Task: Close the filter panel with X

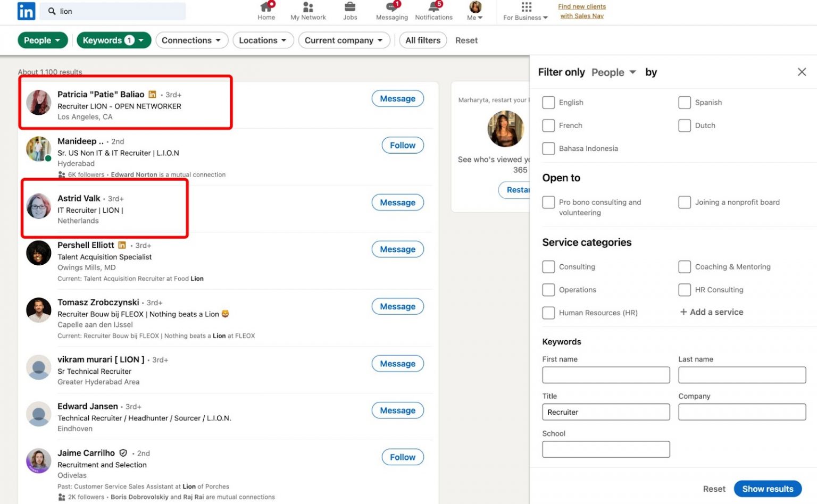Action: 802,72
